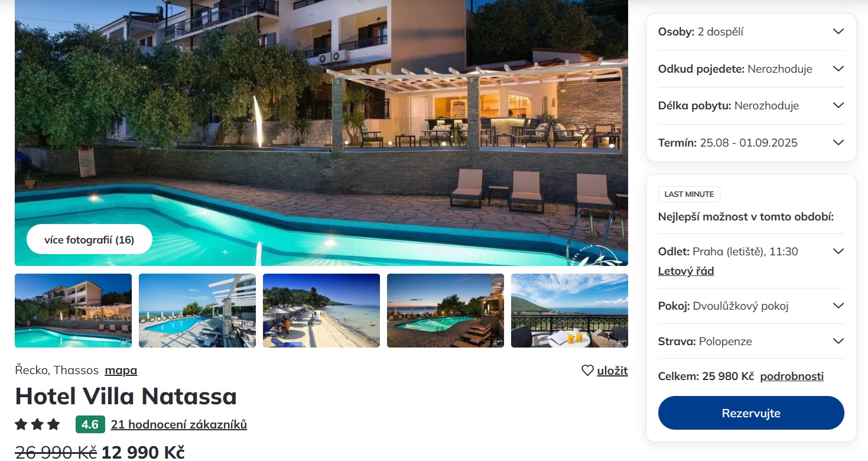Expand the Osoby 2 dospělí dropdown
Viewport: 868px width, 461px height.
pos(751,32)
